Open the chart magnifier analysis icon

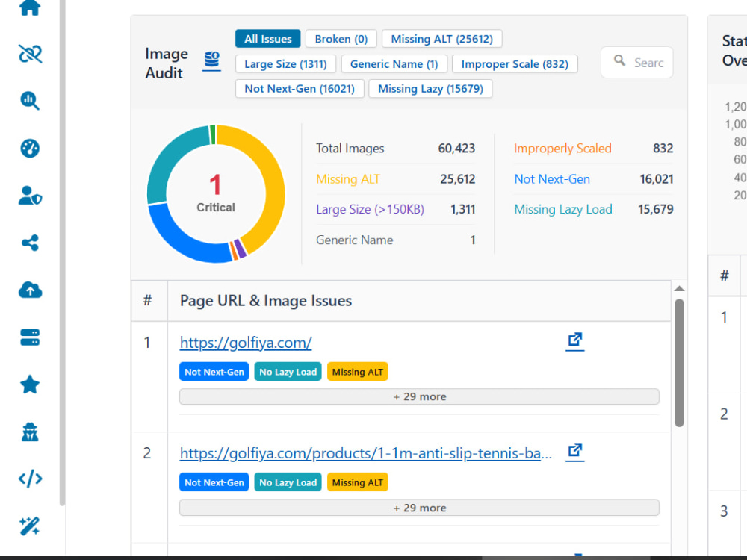tap(30, 101)
